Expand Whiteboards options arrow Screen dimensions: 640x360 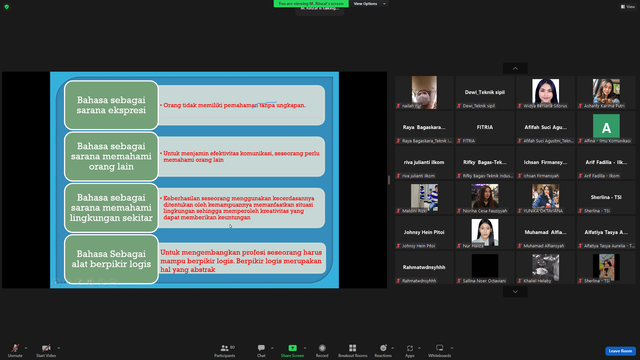pos(452,348)
